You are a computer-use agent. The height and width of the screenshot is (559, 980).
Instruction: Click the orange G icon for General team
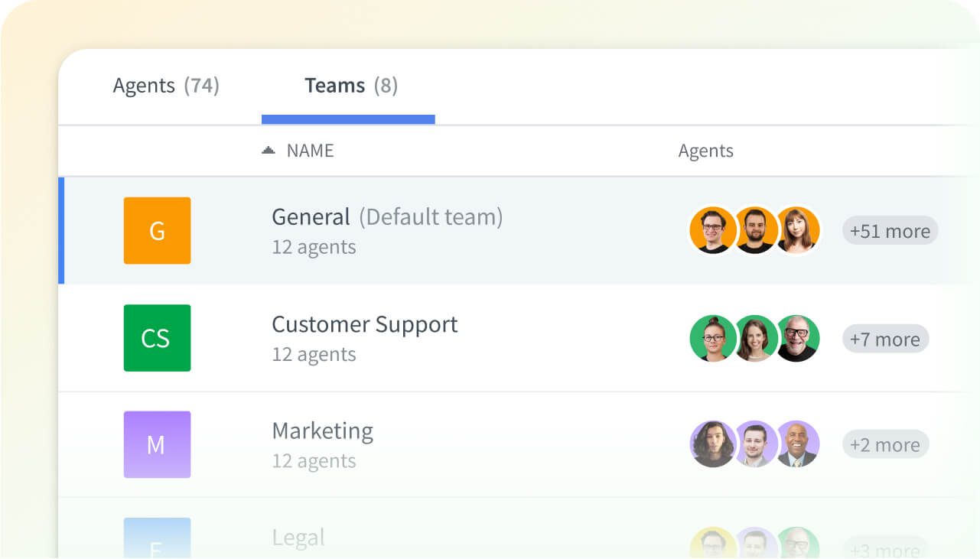click(157, 230)
